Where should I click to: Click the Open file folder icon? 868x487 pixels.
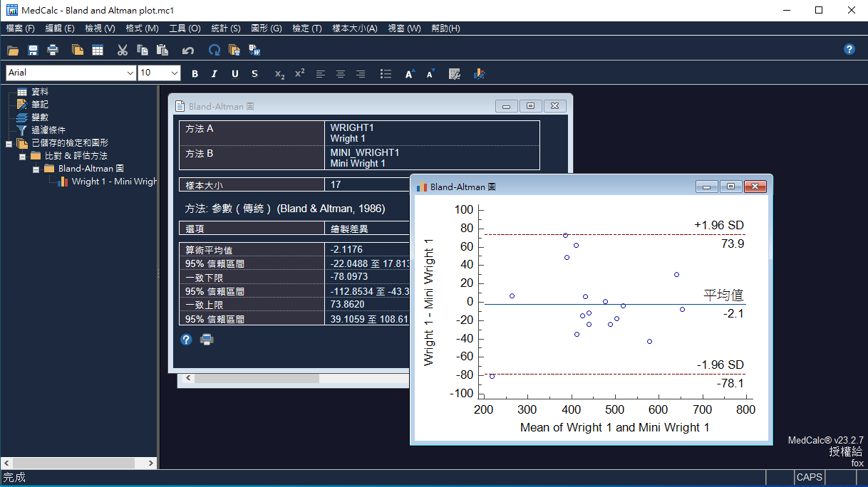13,50
